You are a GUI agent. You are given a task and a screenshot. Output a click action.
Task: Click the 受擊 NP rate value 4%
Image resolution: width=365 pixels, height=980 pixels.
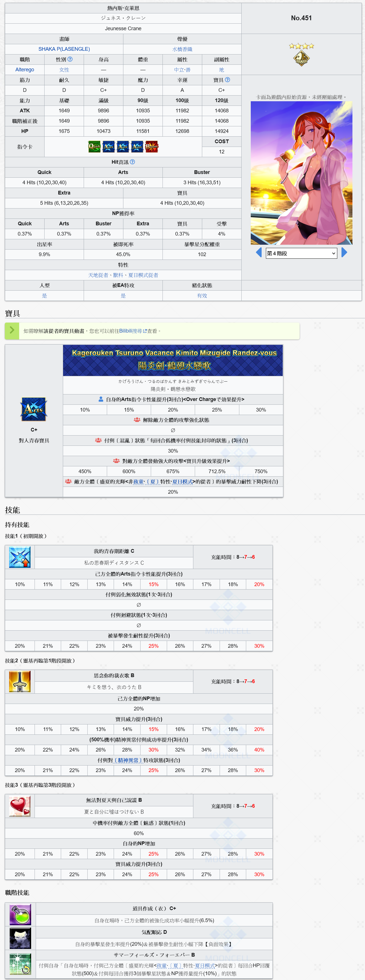tap(221, 234)
